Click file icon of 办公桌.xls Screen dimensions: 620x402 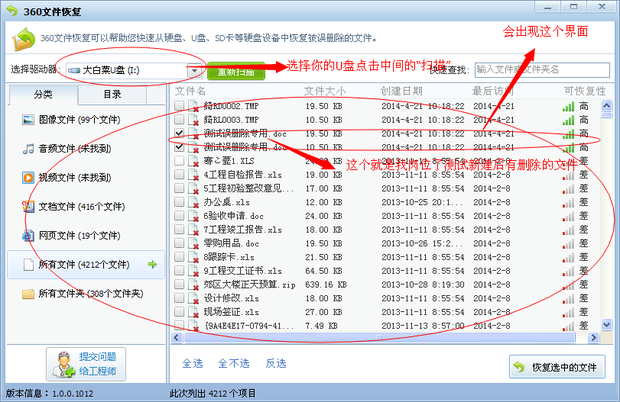point(193,202)
